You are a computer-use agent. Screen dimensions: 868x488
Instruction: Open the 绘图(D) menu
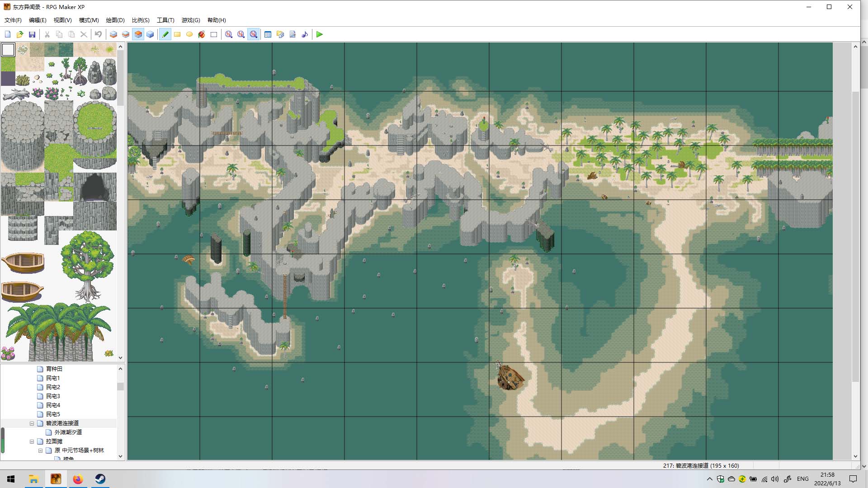115,20
